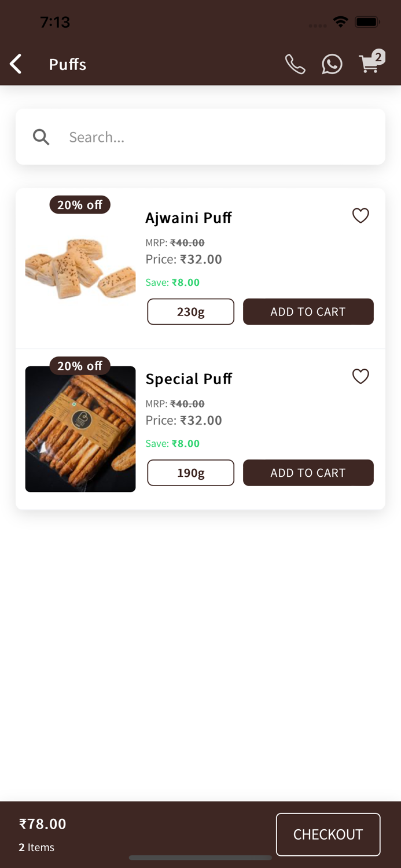The height and width of the screenshot is (868, 401).
Task: Open the 190g weight selector
Action: [190, 473]
